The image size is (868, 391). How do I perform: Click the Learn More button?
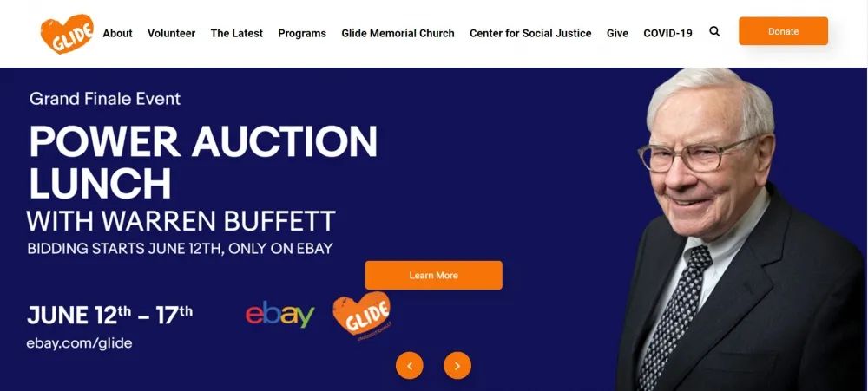(x=433, y=276)
